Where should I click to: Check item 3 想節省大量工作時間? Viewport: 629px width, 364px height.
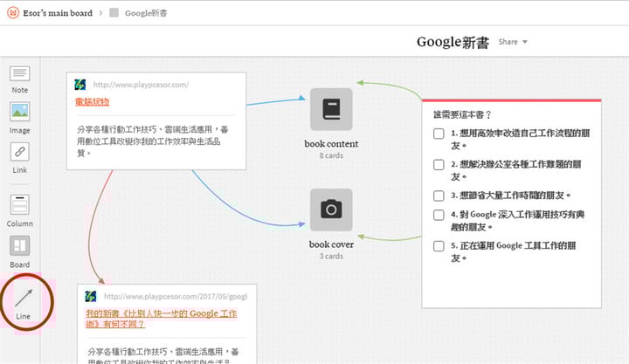click(439, 196)
